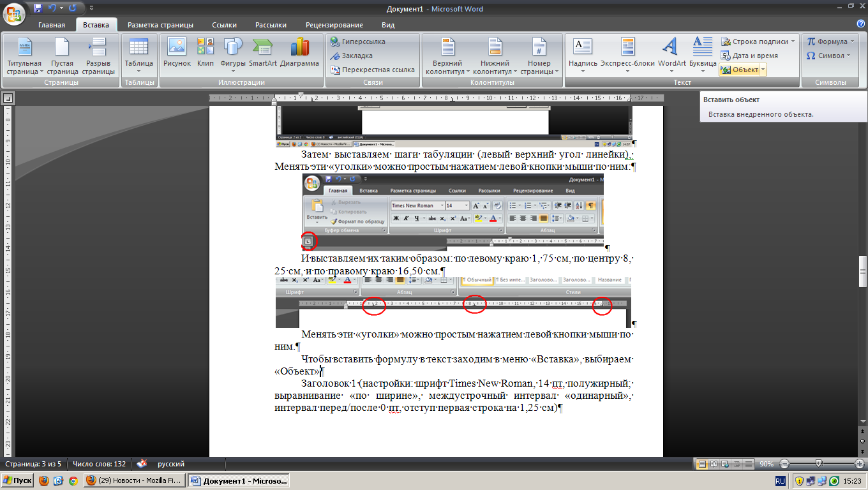This screenshot has width=868, height=490.
Task: Open the Рецензирование ribbon tab
Action: click(x=334, y=25)
